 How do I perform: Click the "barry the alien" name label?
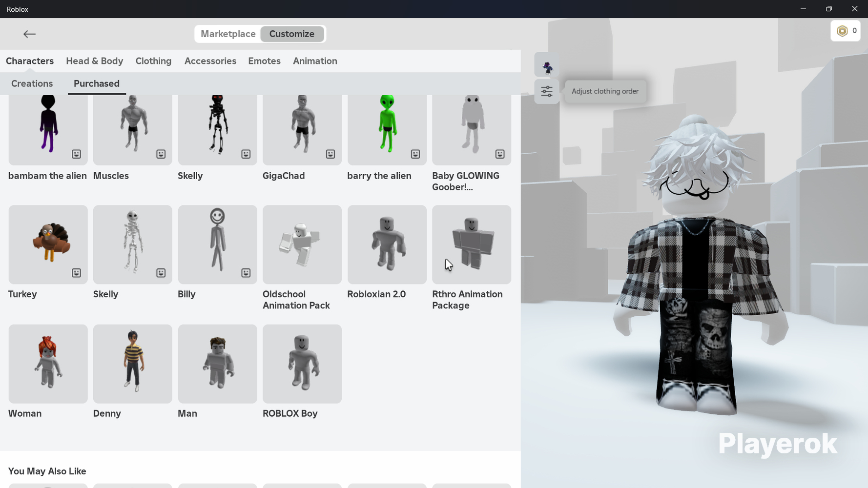tap(379, 176)
